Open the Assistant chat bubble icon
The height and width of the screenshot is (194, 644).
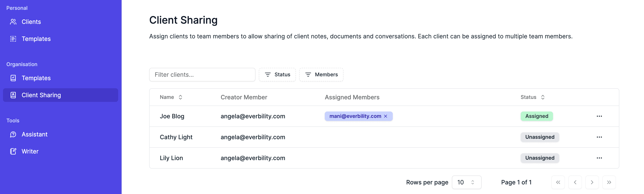coord(13,134)
